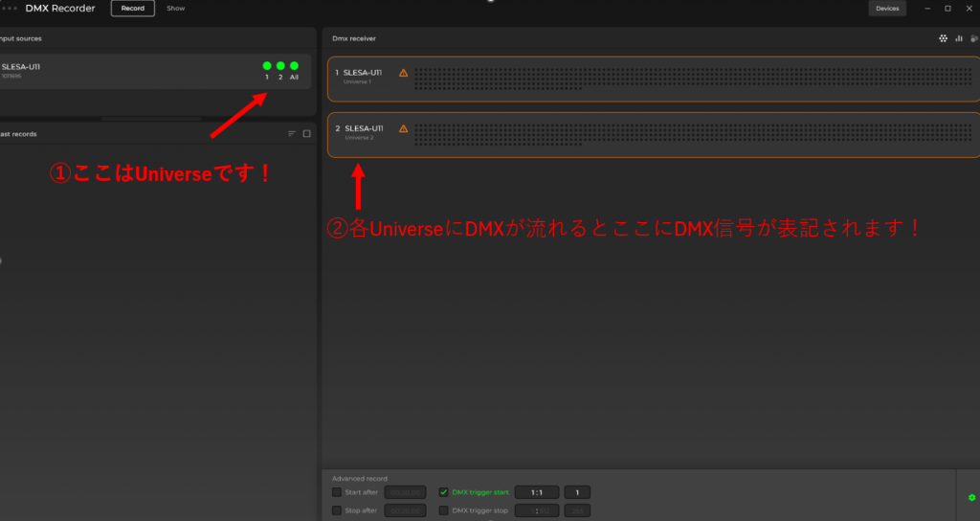Select the SLESA-U11 Universe 2 receiver row
Image resolution: width=980 pixels, height=521 pixels.
pos(651,136)
